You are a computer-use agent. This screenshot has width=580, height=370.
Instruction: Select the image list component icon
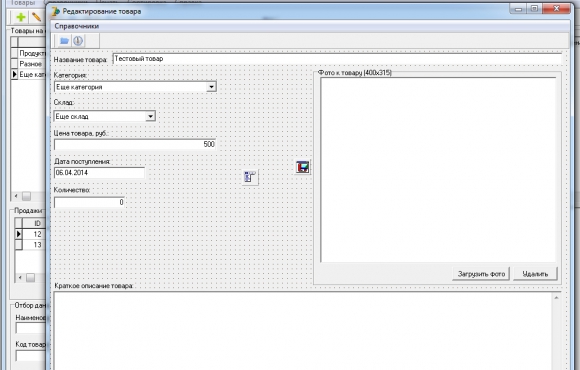click(250, 177)
